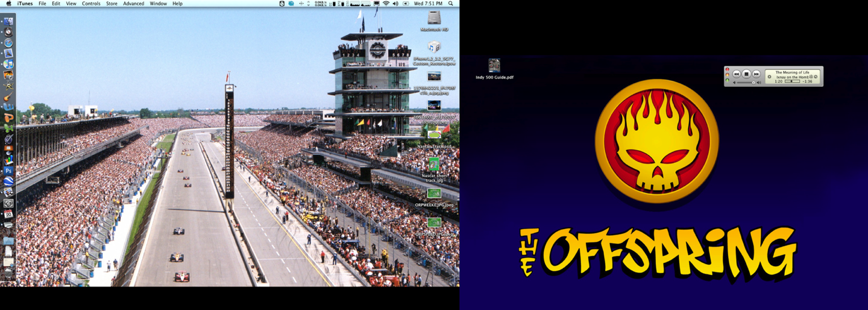Screen dimensions: 868x310
Task: Click the Time Machine menu bar icon
Action: (281, 4)
